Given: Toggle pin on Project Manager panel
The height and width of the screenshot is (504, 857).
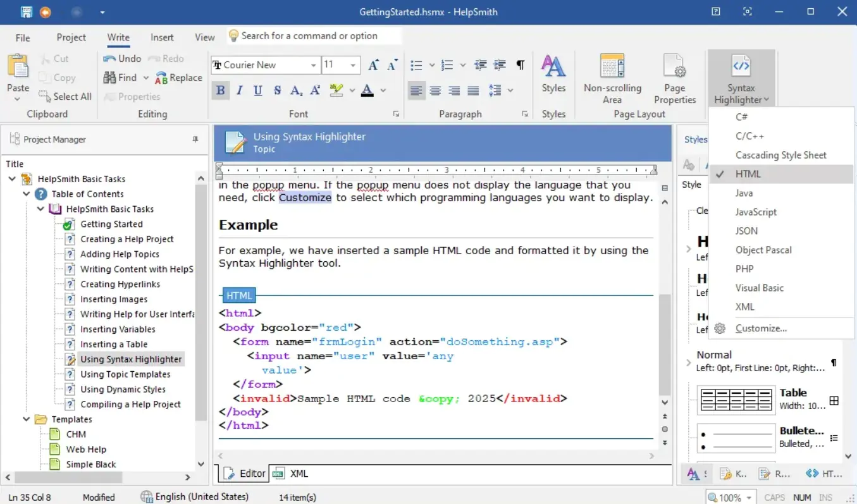Looking at the screenshot, I should (195, 139).
